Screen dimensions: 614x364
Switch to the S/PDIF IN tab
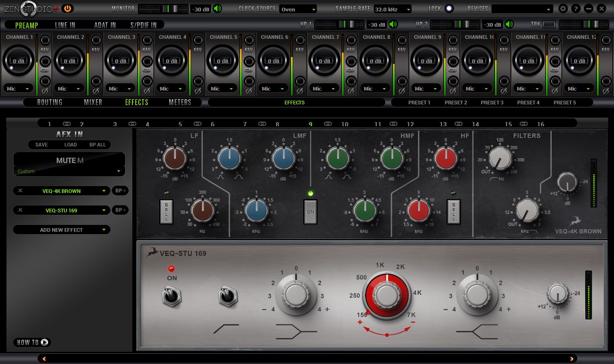pos(143,25)
